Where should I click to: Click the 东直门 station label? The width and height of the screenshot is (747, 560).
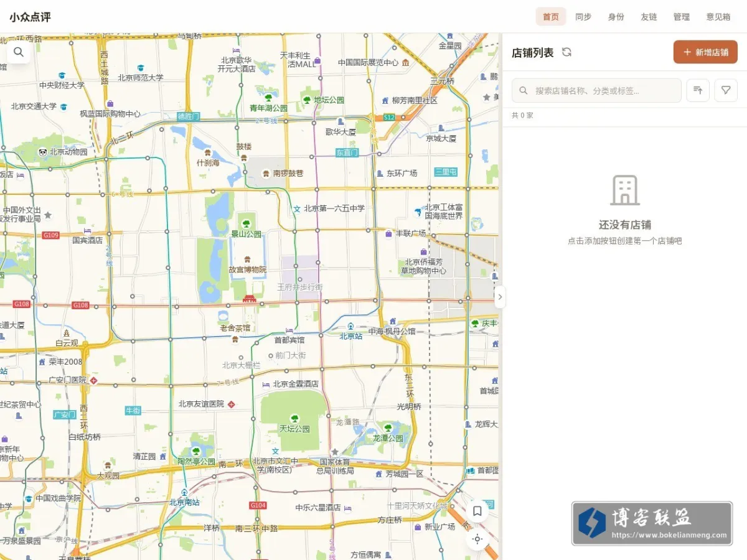[347, 152]
